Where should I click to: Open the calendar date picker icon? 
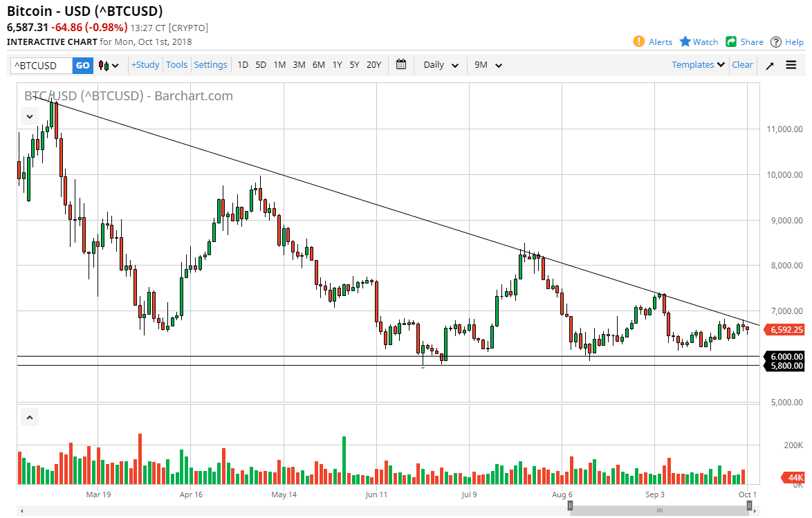point(400,64)
